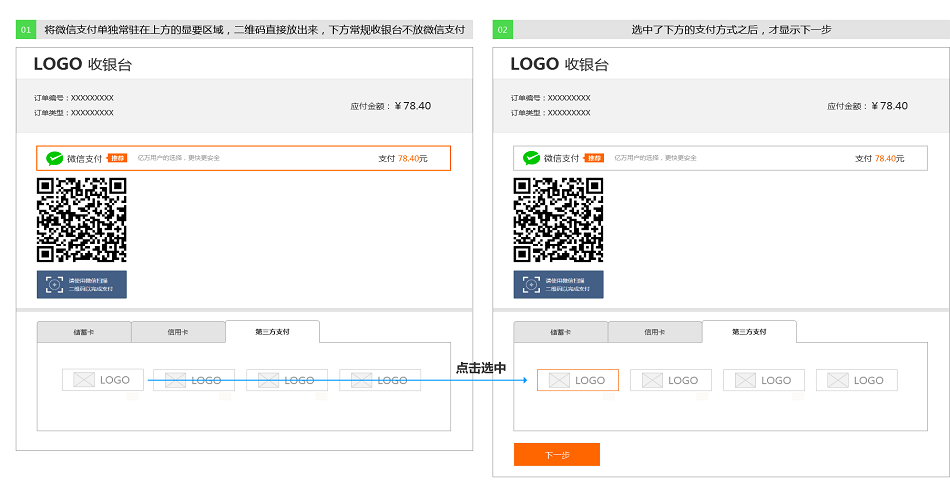Open the 储蓄卡 tab in mockup 02
The height and width of the screenshot is (497, 950).
tap(561, 332)
